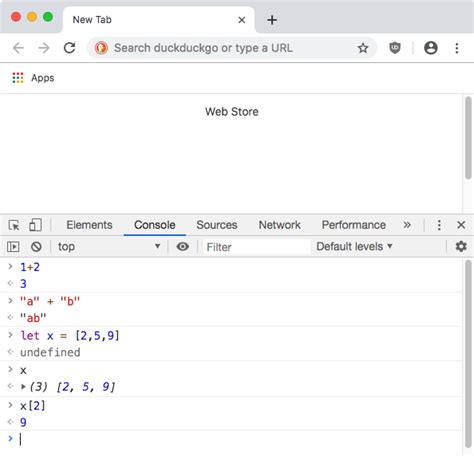Click the console Filter input field
Viewport: 474px width, 456px height.
256,247
